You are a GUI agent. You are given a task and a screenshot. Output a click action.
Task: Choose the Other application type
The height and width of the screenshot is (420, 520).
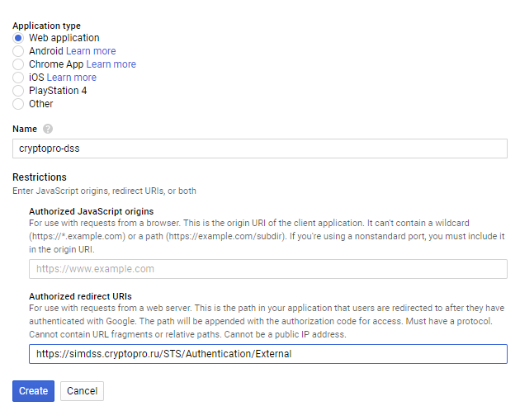click(x=18, y=104)
